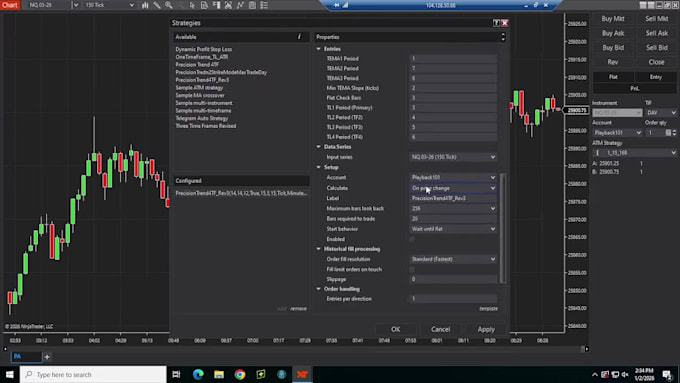Click the volume speaker icon in tray
Screen dimensions: 680x383
pos(625,374)
